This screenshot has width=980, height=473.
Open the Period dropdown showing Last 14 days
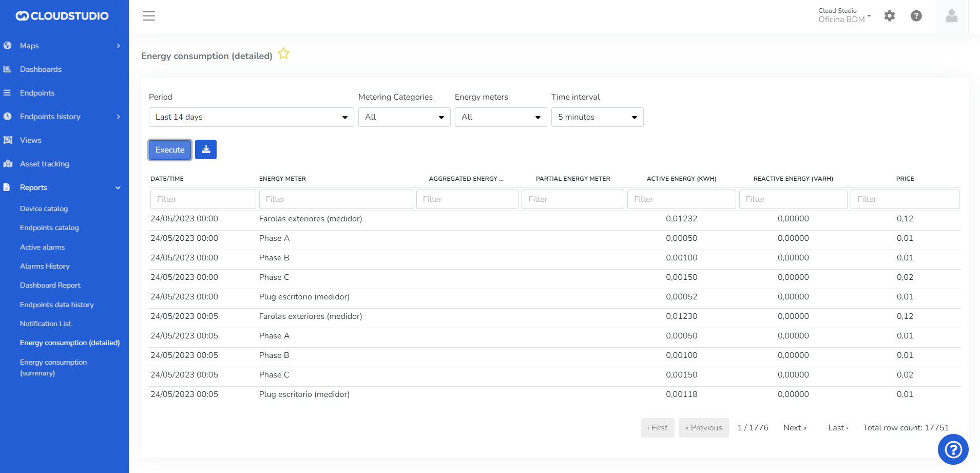(x=251, y=117)
